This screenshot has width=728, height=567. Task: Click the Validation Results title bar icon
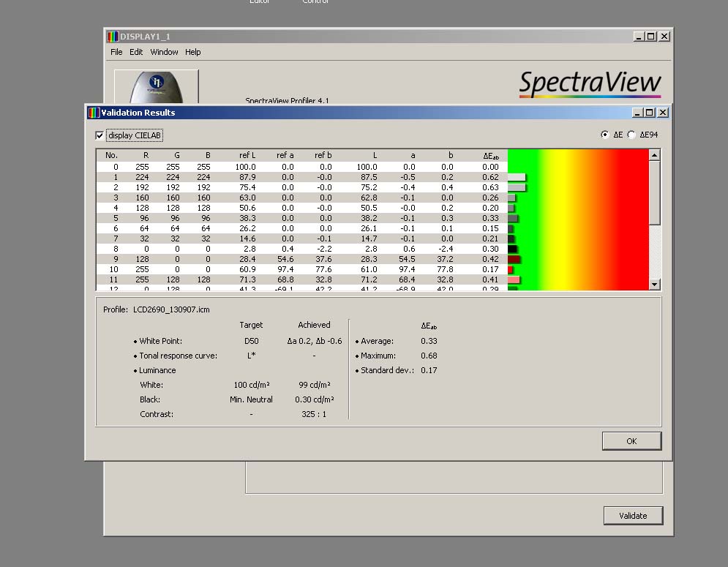(94, 113)
